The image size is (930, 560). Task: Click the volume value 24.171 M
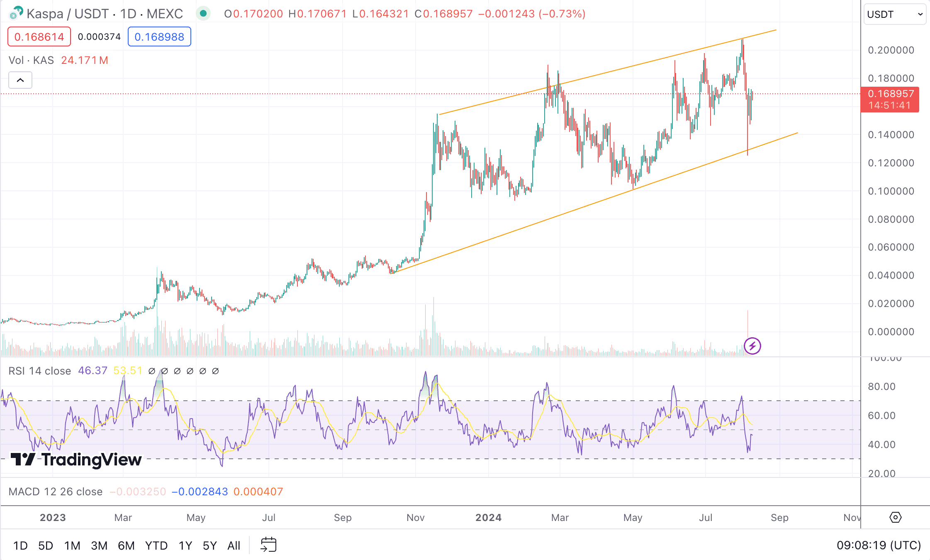coord(85,60)
